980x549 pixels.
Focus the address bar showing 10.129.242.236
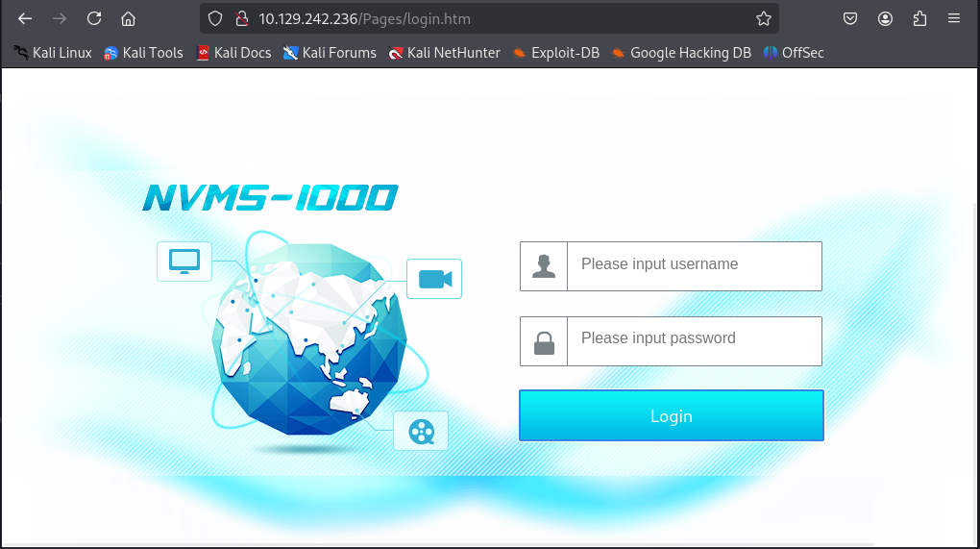pyautogui.click(x=489, y=19)
